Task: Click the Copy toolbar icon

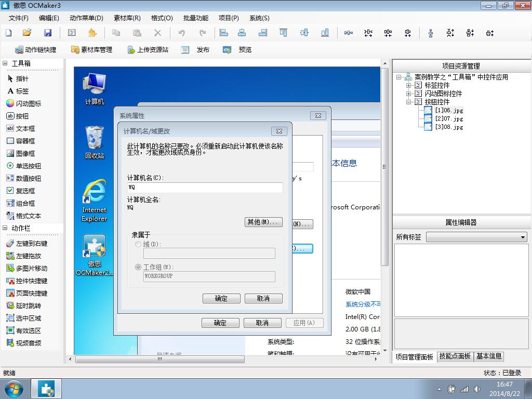Action: (116, 33)
